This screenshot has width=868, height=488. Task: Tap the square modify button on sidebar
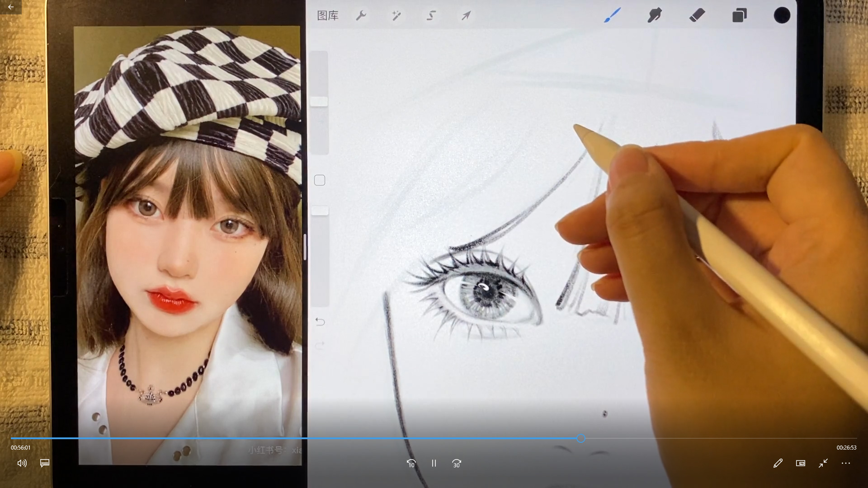tap(320, 180)
